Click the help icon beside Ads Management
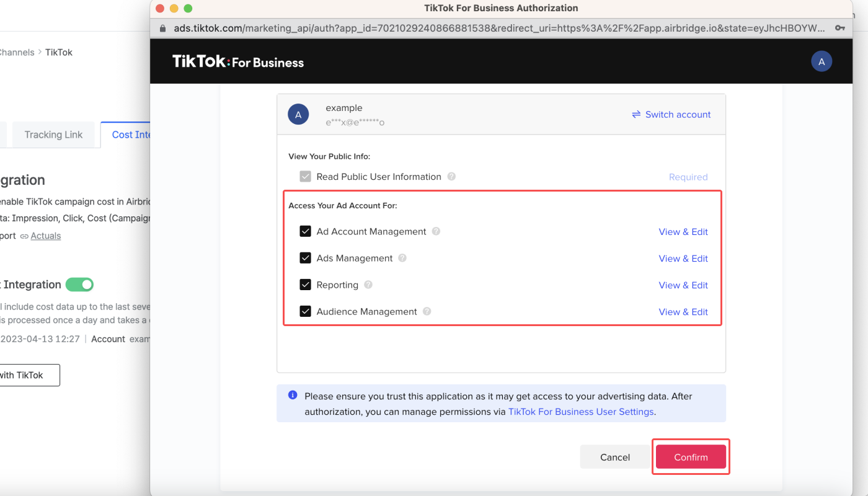Viewport: 868px width, 496px height. (402, 258)
